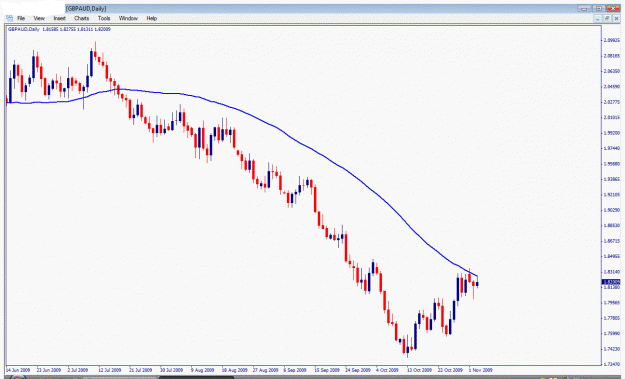Image resolution: width=625 pixels, height=379 pixels.
Task: Click the 15 Sep 2009 date label
Action: [327, 370]
